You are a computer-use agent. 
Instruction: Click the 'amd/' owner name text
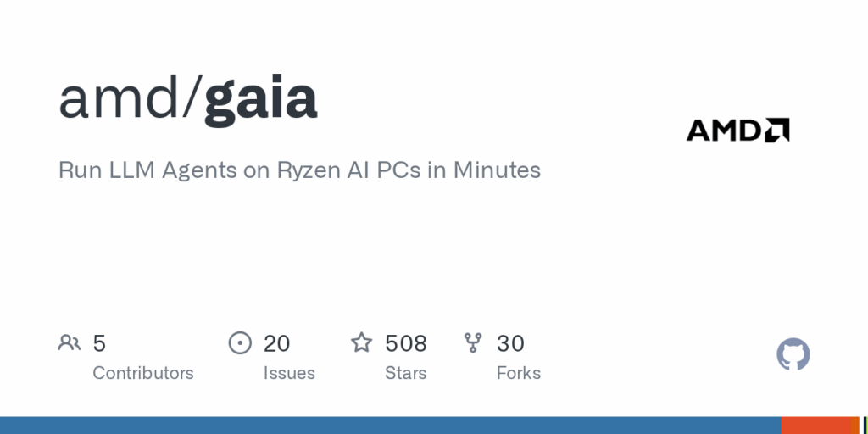[x=131, y=98]
